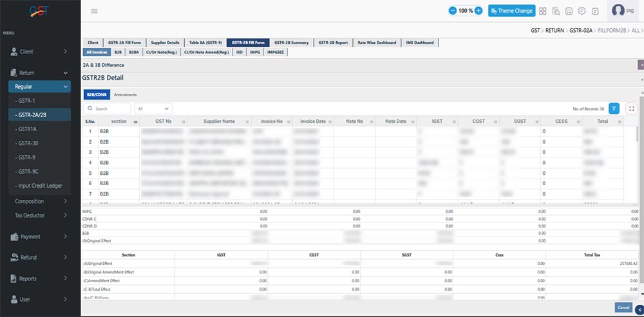
Task: Click the zoom in plus icon
Action: point(478,11)
